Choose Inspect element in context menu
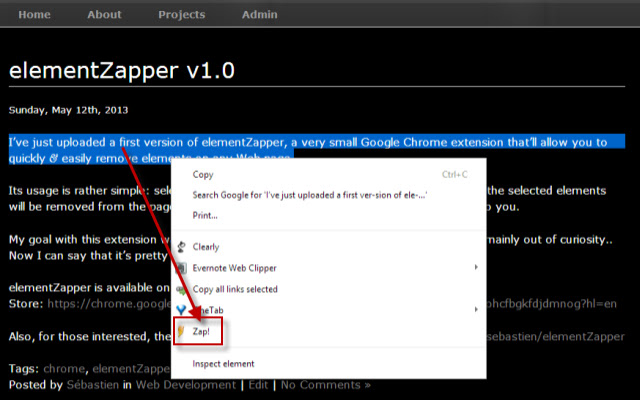640x400 pixels. point(329,364)
